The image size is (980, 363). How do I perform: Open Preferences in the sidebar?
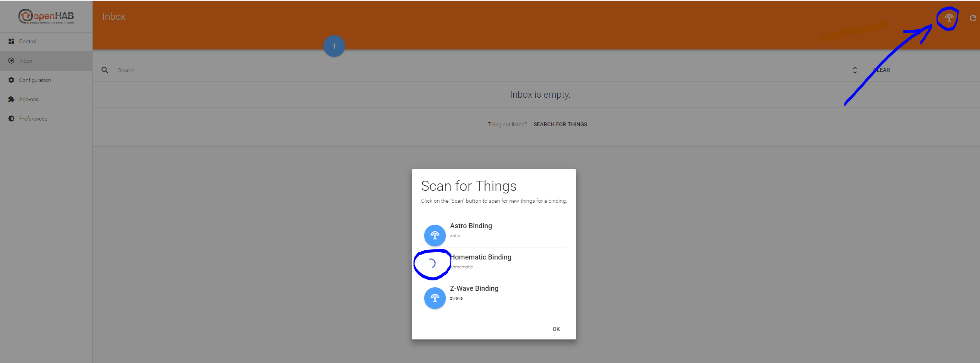point(46,119)
